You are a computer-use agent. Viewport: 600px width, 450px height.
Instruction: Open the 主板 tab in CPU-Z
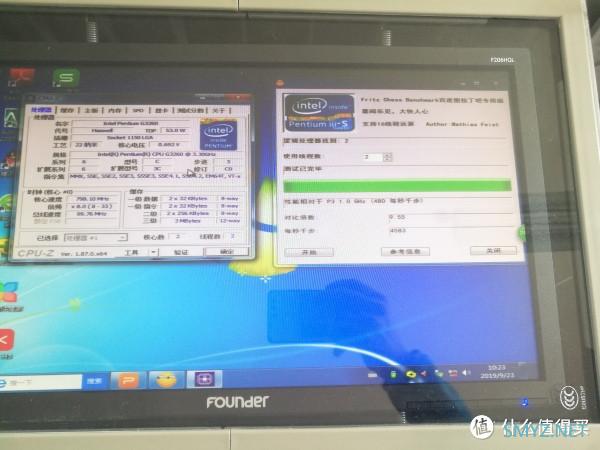(x=91, y=111)
